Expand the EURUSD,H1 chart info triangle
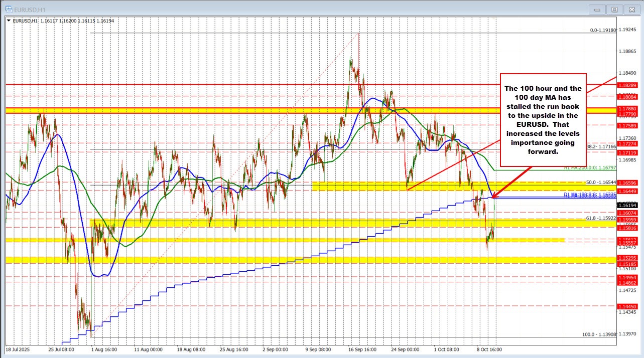Viewport: 644px width, 358px height. [x=9, y=20]
